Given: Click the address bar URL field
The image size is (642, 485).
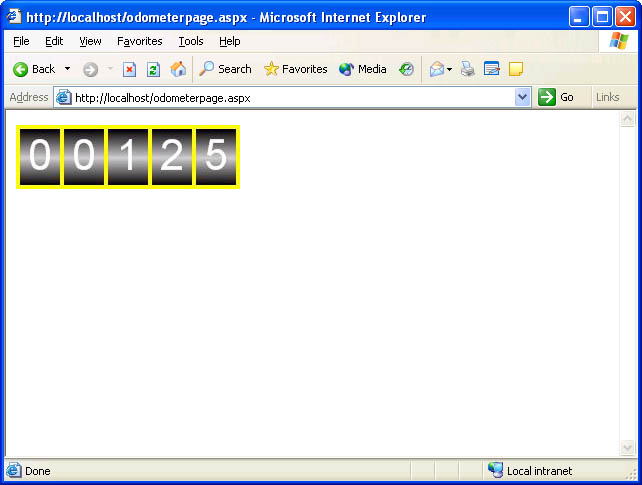Looking at the screenshot, I should [x=292, y=98].
